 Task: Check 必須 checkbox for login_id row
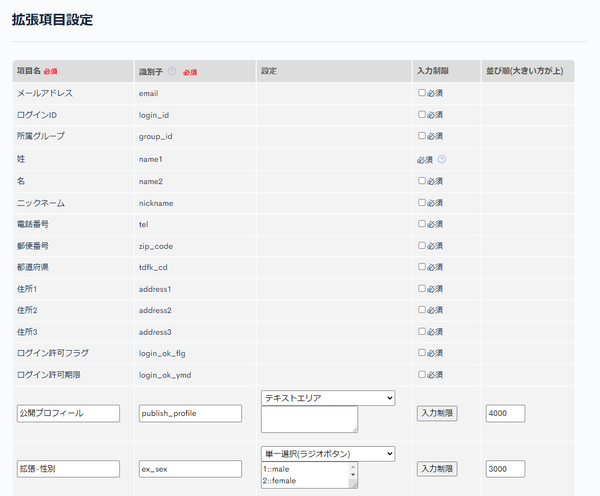(422, 114)
